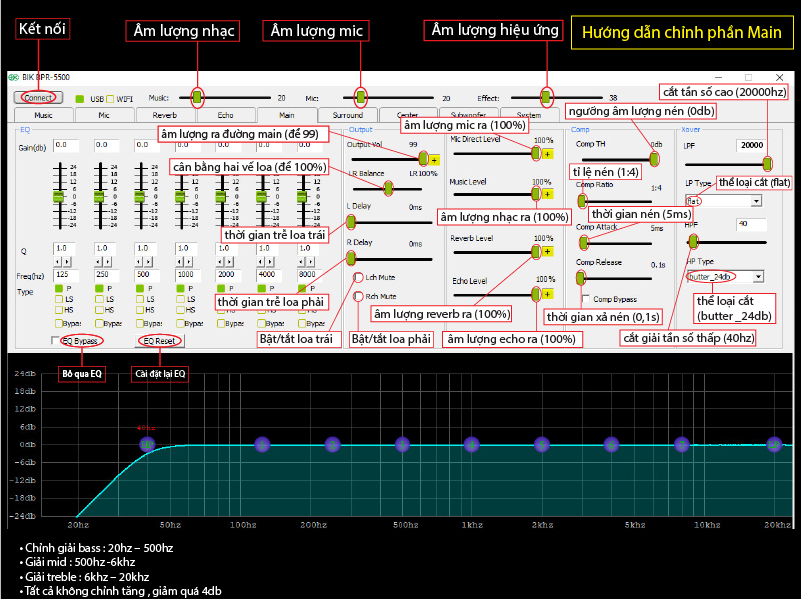Image resolution: width=801 pixels, height=600 pixels.
Task: Toggle Lch Mute for the left speaker
Action: [x=359, y=277]
